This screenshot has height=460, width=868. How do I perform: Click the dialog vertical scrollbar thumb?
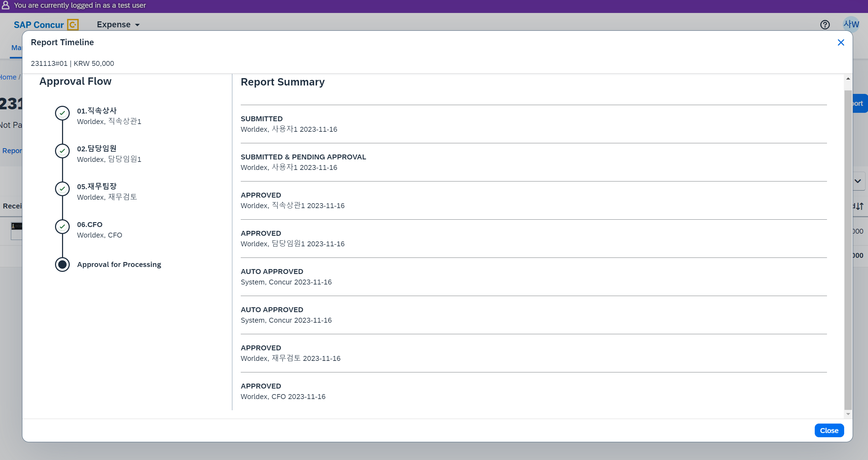coord(848,249)
